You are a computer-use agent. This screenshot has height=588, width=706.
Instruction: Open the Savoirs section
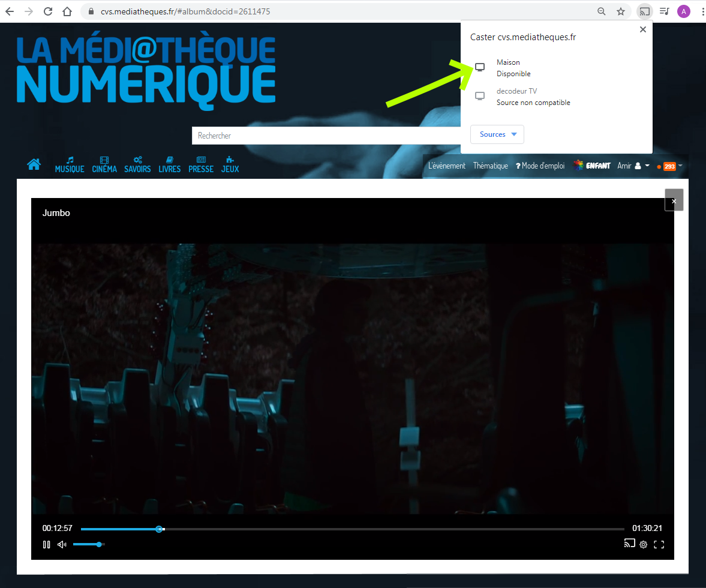coord(137,165)
